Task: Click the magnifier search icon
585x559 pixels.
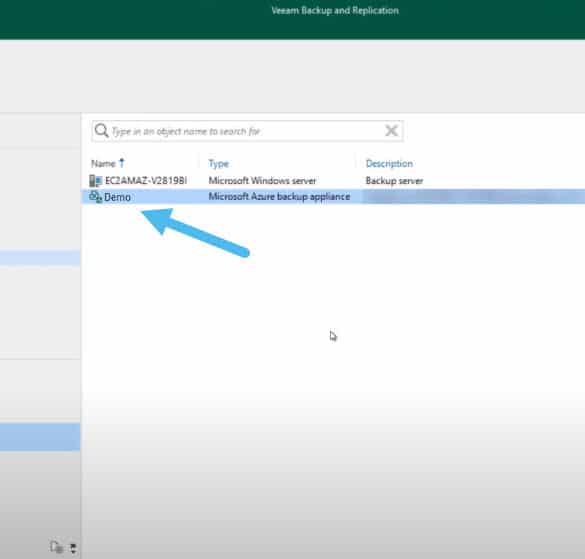Action: pyautogui.click(x=101, y=131)
